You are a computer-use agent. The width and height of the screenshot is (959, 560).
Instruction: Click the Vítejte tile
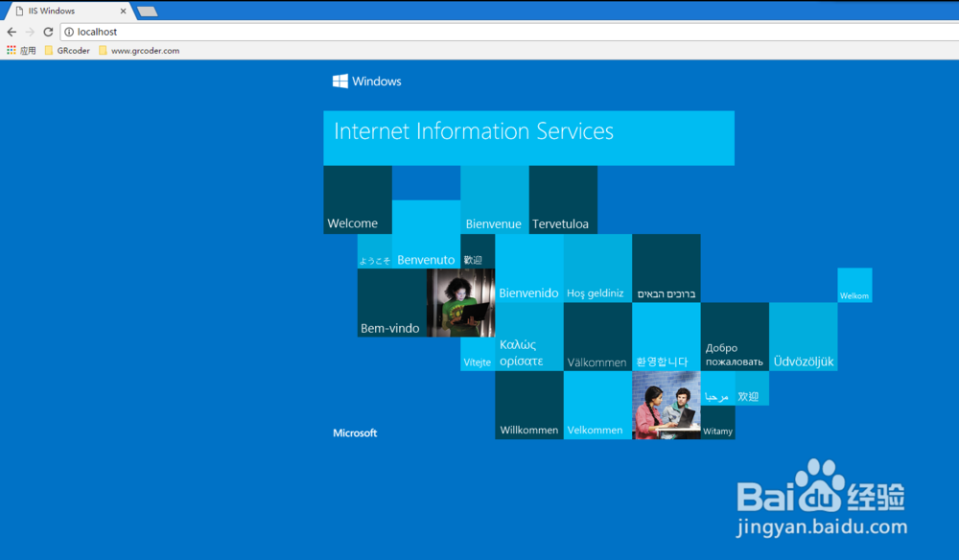point(478,354)
